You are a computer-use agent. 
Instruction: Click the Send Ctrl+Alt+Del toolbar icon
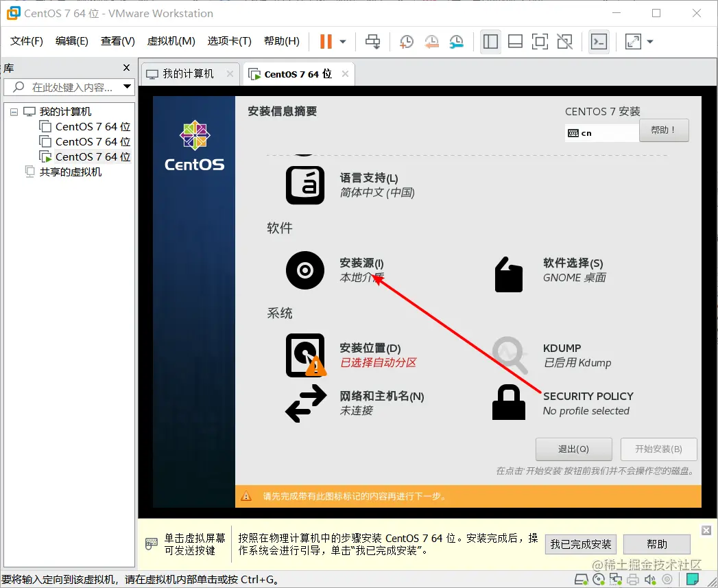(x=372, y=42)
